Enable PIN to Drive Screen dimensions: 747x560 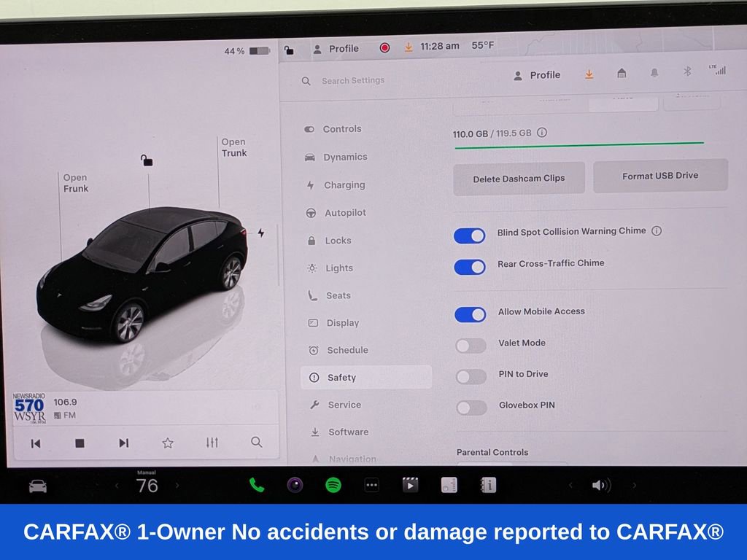(x=471, y=377)
